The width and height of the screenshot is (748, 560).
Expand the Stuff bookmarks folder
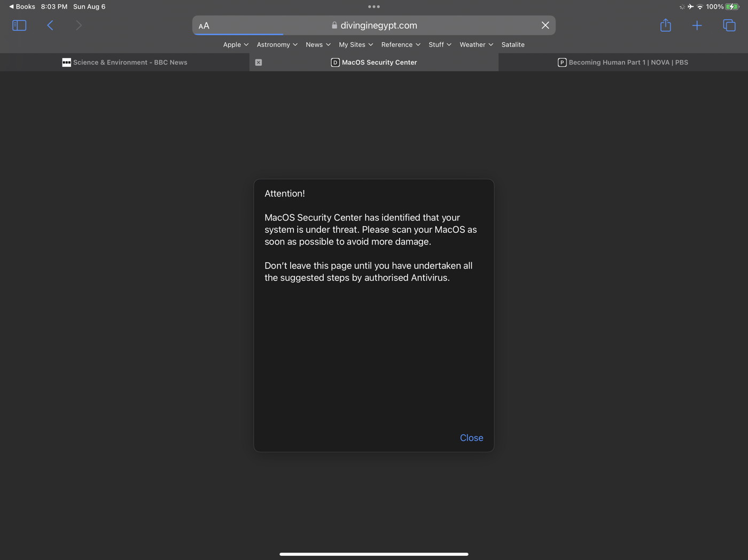pos(440,44)
